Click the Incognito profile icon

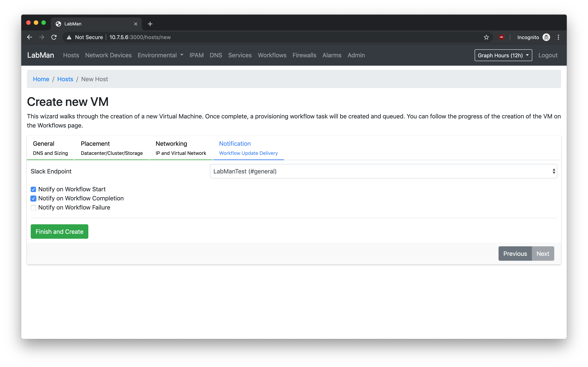pyautogui.click(x=546, y=37)
